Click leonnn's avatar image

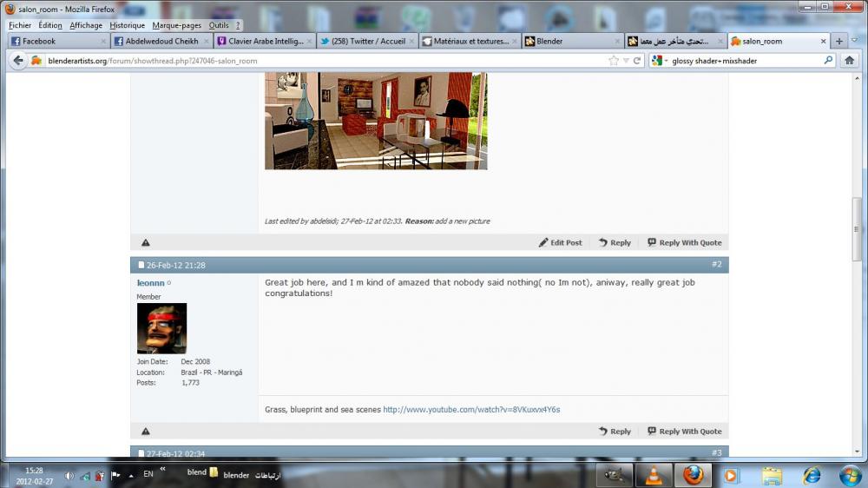[x=161, y=328]
